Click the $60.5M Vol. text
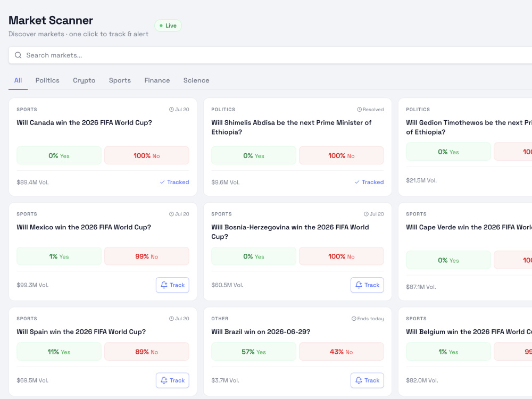 [227, 285]
